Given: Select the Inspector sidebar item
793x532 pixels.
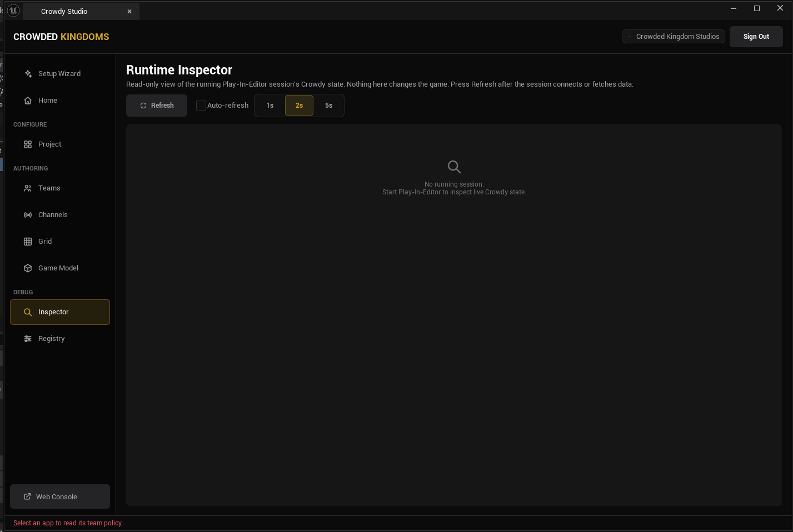Looking at the screenshot, I should pos(60,312).
